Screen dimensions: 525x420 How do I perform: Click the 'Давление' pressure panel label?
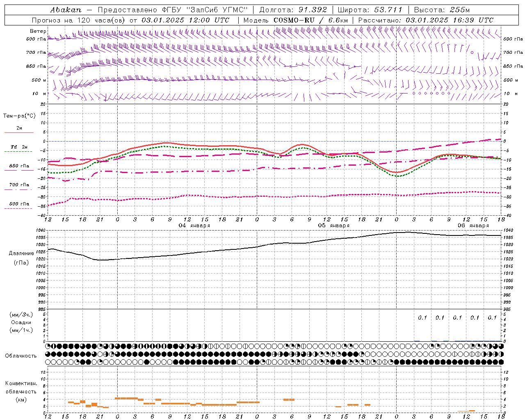click(x=21, y=253)
